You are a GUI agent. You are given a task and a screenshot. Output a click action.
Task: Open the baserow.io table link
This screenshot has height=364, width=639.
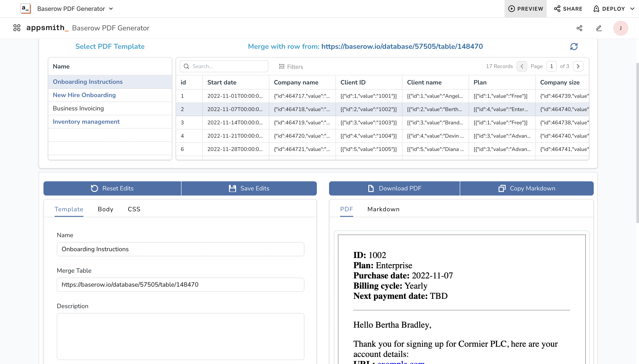tap(402, 46)
